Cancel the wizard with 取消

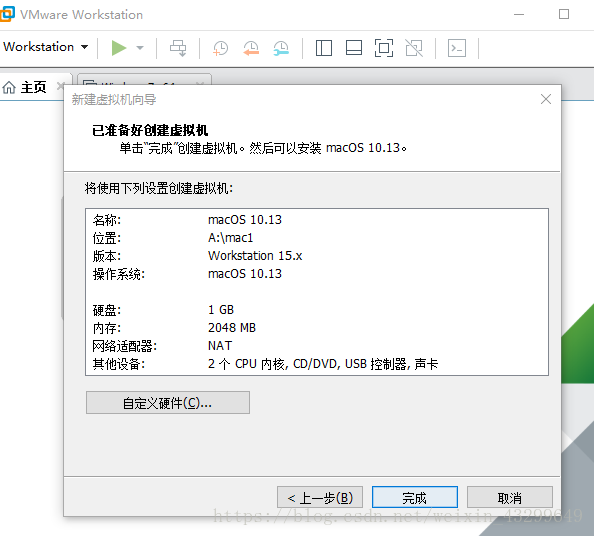[x=510, y=497]
